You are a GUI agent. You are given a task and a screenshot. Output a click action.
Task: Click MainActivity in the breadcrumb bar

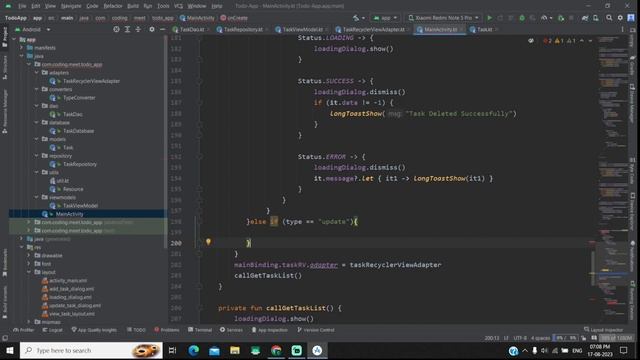pyautogui.click(x=197, y=18)
